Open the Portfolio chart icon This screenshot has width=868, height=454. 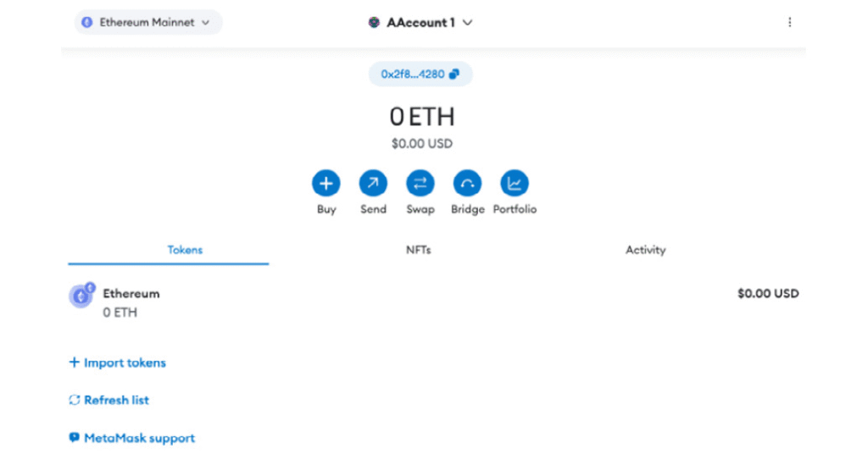point(515,183)
